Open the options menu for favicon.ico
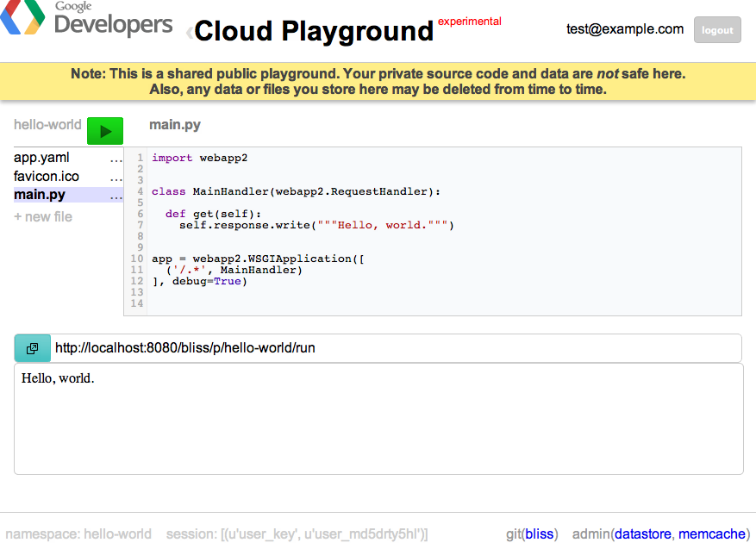The width and height of the screenshot is (756, 549). click(x=115, y=176)
